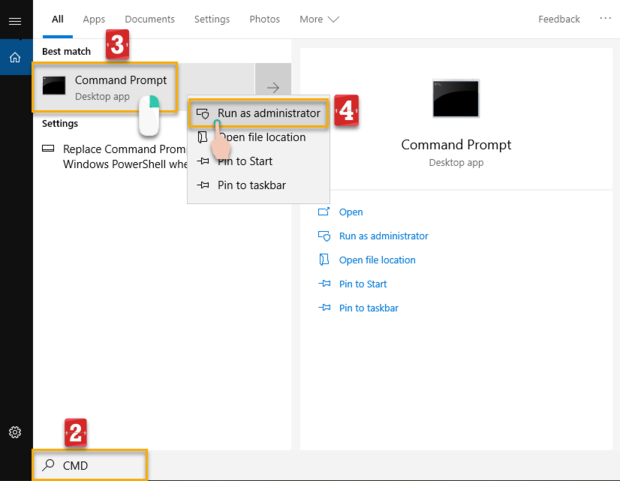This screenshot has width=620, height=481.
Task: Click the Feedback link
Action: pyautogui.click(x=559, y=19)
